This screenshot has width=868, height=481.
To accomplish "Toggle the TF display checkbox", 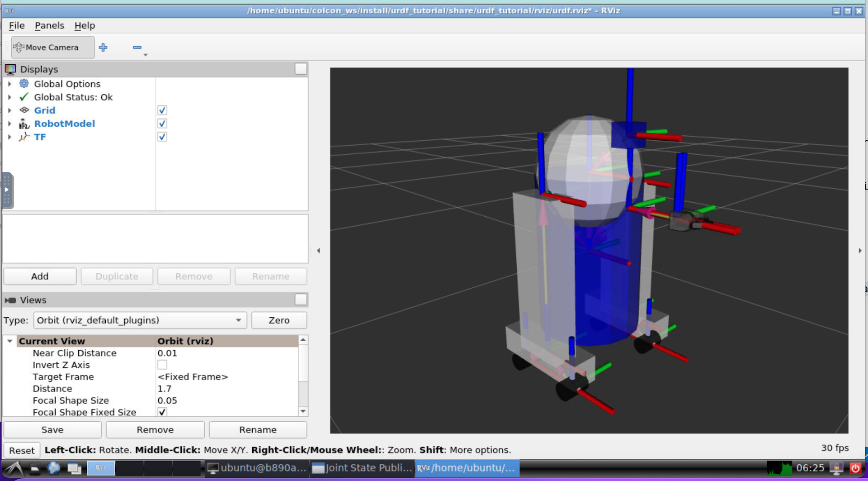I will (x=162, y=137).
